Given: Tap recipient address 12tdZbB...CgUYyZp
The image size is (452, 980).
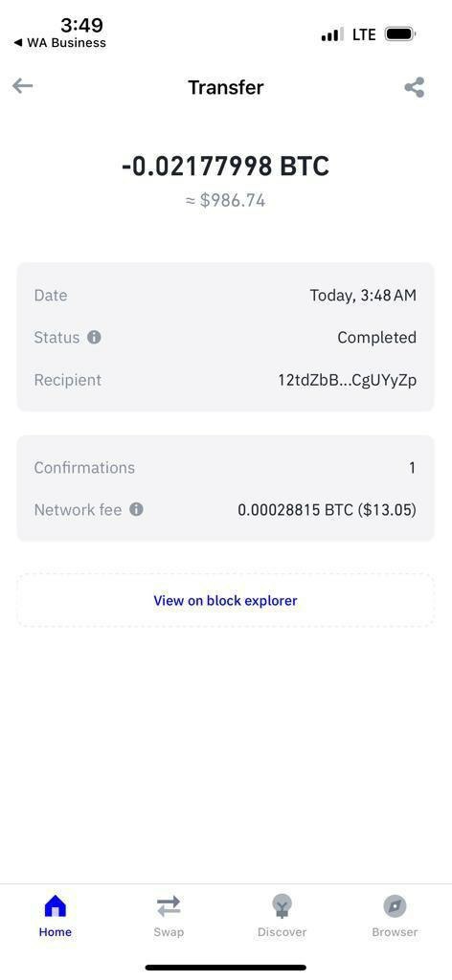Looking at the screenshot, I should pyautogui.click(x=347, y=380).
